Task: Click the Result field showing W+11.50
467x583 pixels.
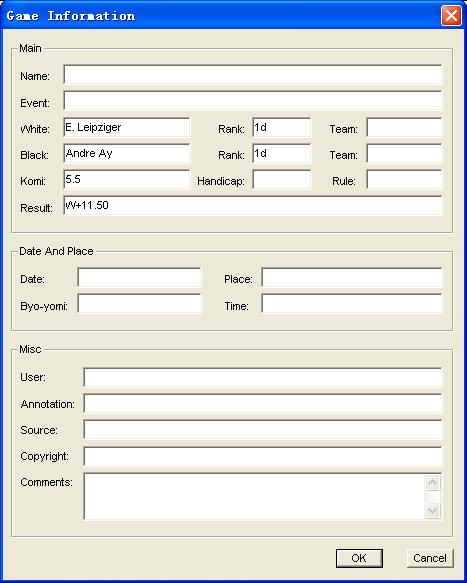Action: (252, 206)
